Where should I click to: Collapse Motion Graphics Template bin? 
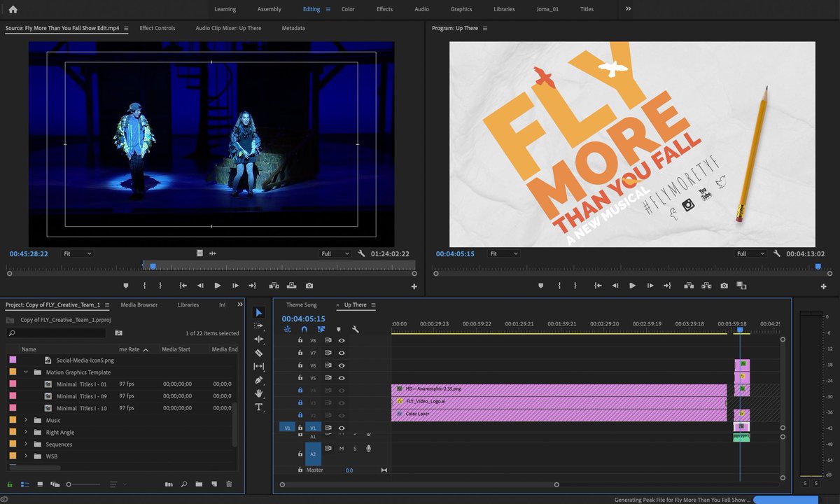pos(26,372)
